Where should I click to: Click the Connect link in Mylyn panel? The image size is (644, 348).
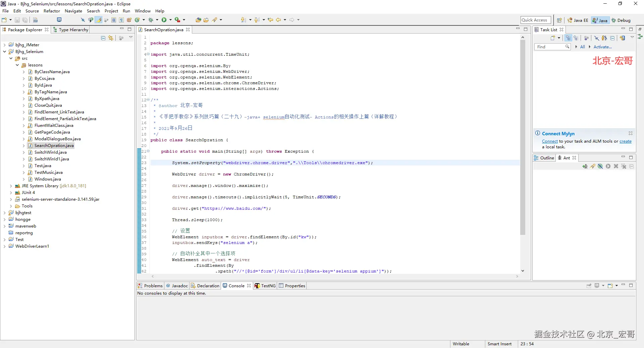coord(550,141)
